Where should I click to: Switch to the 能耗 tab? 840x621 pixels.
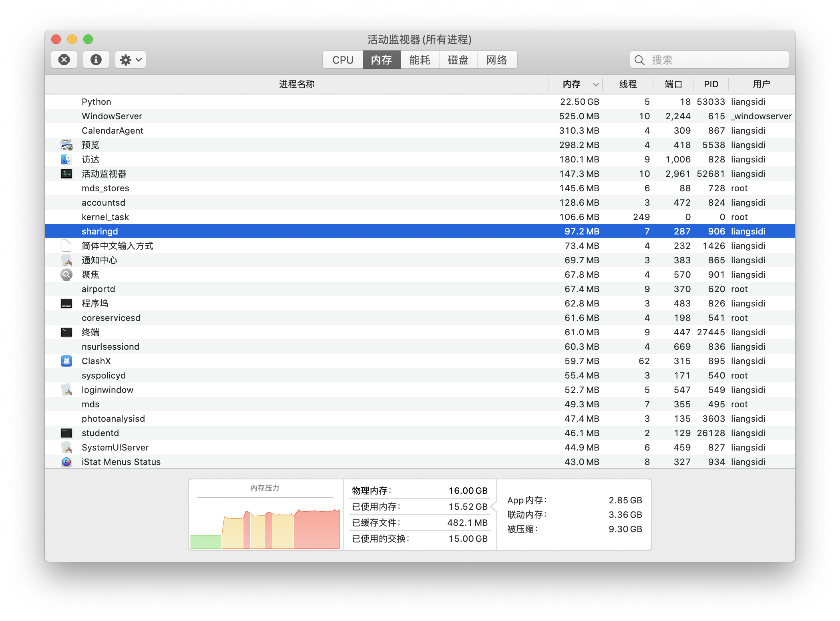(x=420, y=60)
